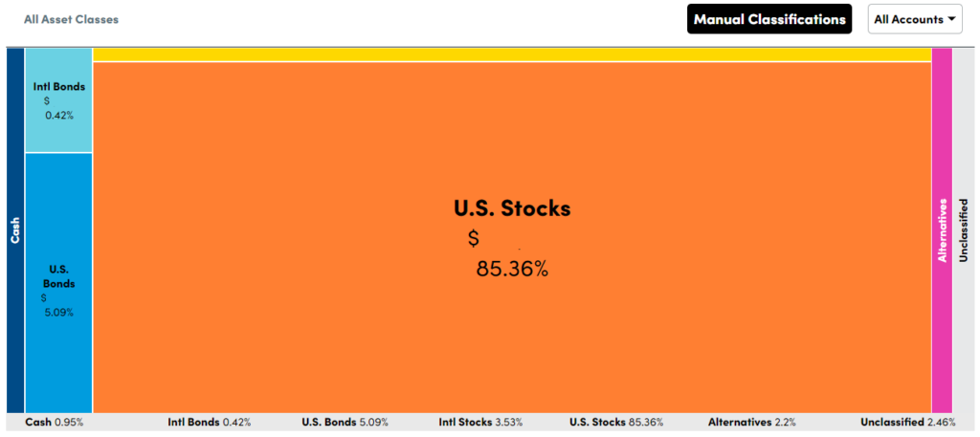Click the Manual Classifications button

tap(769, 19)
